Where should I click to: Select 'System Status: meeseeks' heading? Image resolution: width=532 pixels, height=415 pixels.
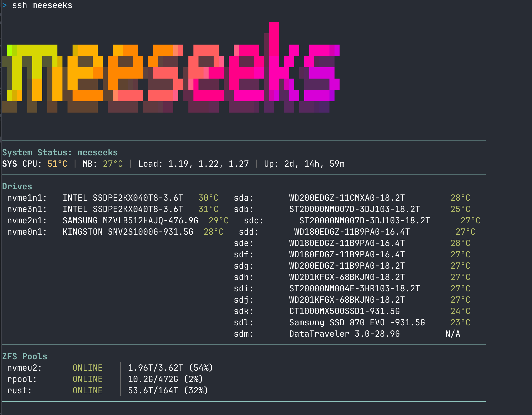pyautogui.click(x=60, y=153)
